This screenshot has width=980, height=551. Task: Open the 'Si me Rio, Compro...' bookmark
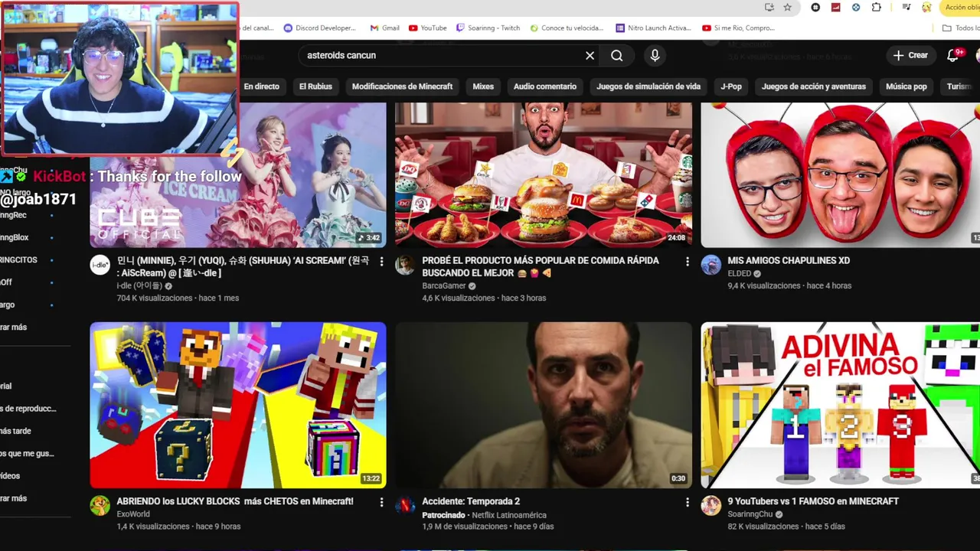pos(738,28)
